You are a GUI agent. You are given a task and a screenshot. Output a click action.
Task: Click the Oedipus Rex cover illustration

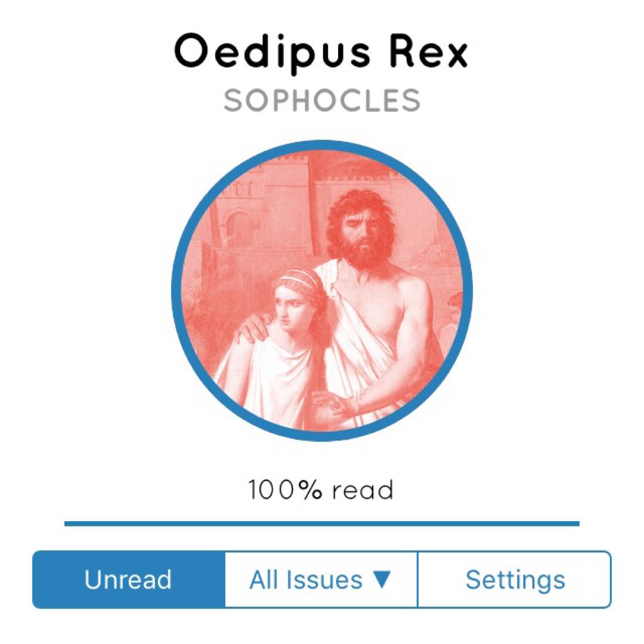322,291
